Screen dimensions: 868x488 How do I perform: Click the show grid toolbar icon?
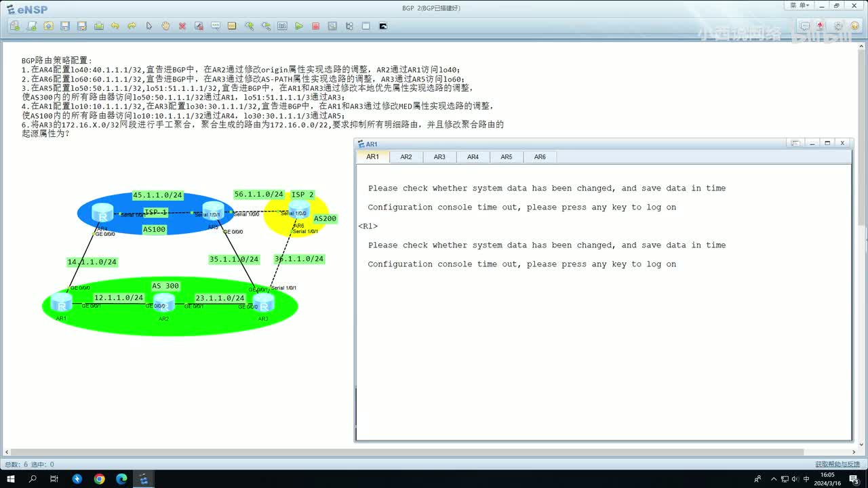pyautogui.click(x=366, y=26)
